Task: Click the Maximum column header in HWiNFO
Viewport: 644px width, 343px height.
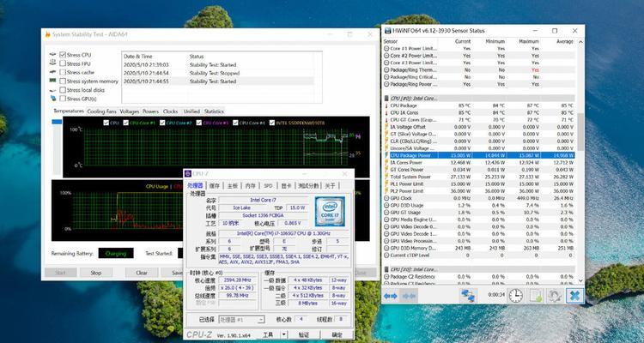Action: pos(528,41)
